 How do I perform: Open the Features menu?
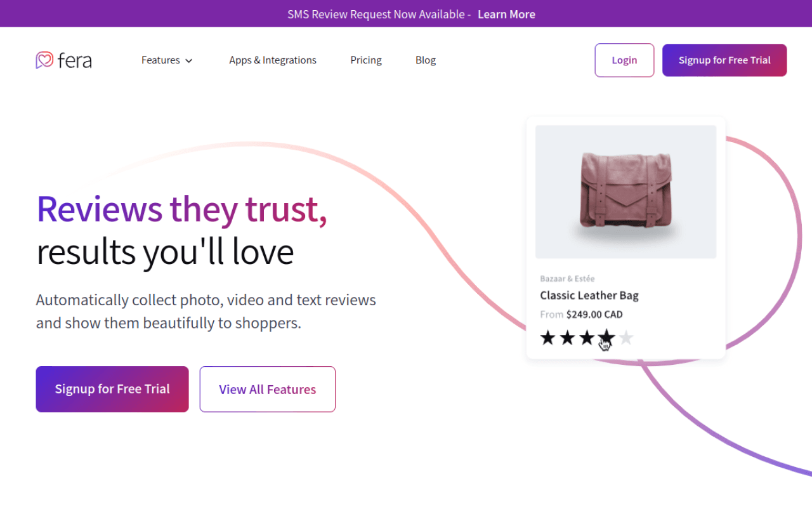pos(167,60)
